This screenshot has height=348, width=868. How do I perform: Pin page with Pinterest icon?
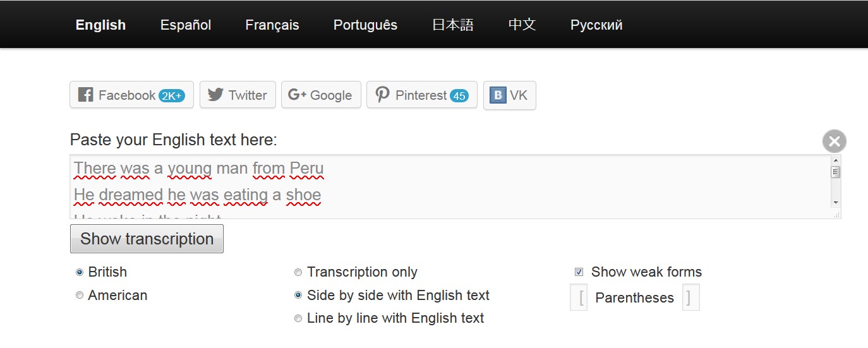coord(382,95)
